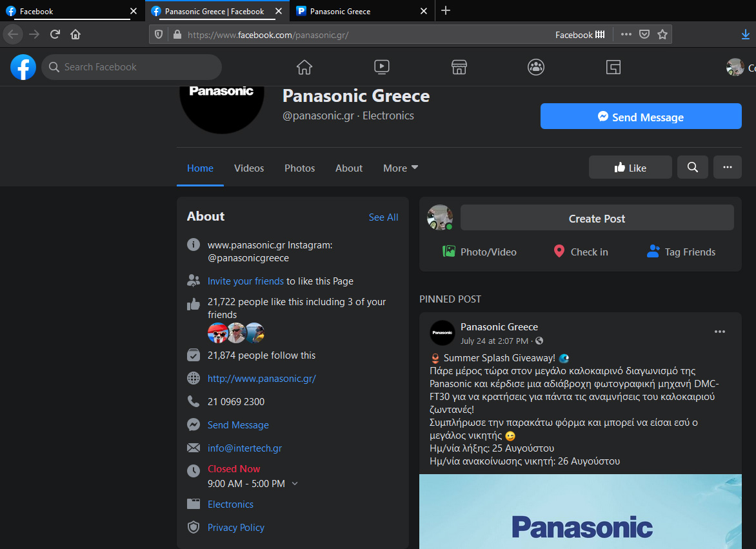This screenshot has width=756, height=549.
Task: Open tracking protection shield icon
Action: click(159, 35)
